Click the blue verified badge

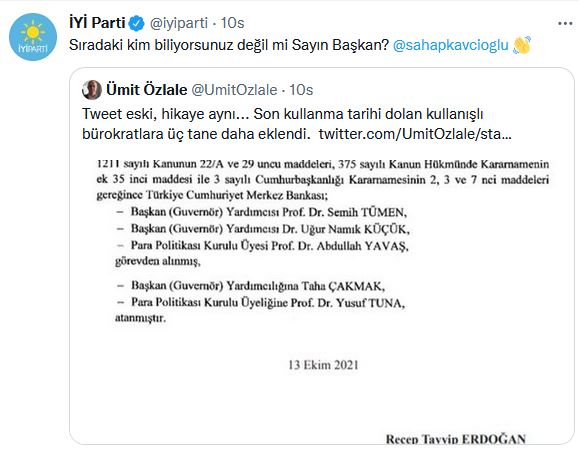[x=136, y=23]
